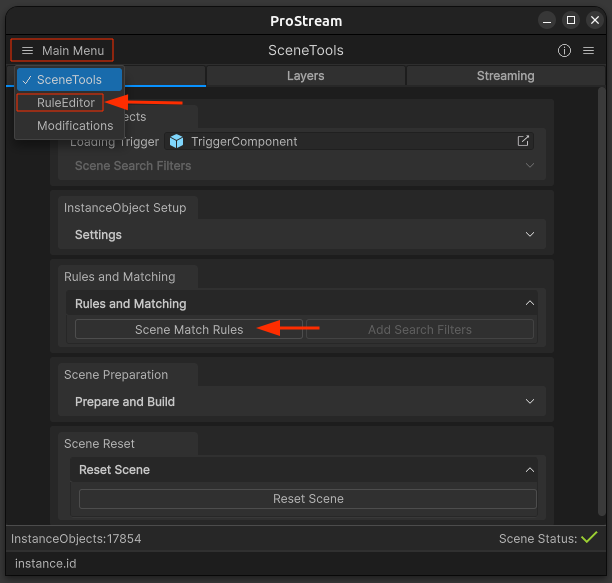
Task: Open the top-right hamburger options icon
Action: click(588, 50)
